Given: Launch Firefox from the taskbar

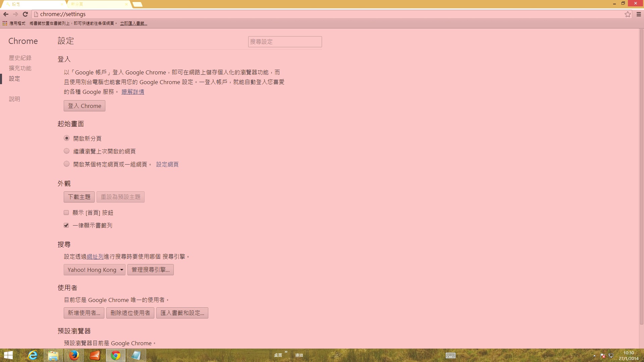Looking at the screenshot, I should pos(74,355).
